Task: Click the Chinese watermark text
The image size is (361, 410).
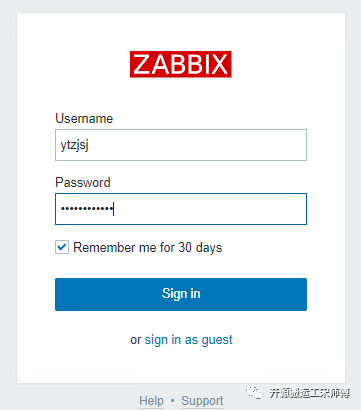Action: point(310,393)
